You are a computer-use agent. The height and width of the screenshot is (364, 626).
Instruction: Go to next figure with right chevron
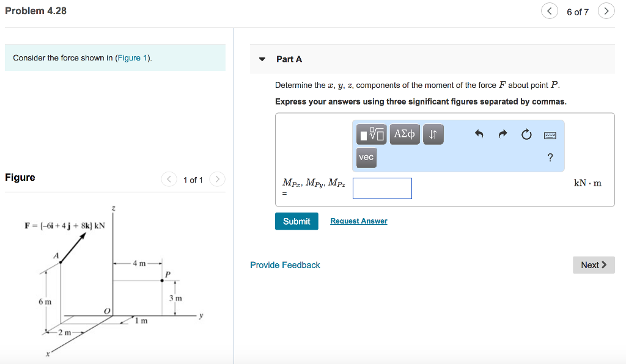218,180
